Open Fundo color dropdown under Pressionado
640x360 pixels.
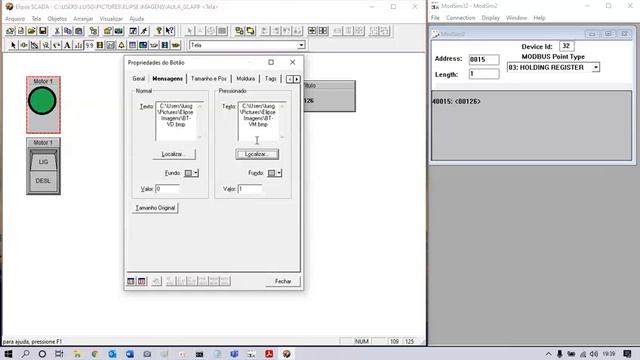coord(279,173)
